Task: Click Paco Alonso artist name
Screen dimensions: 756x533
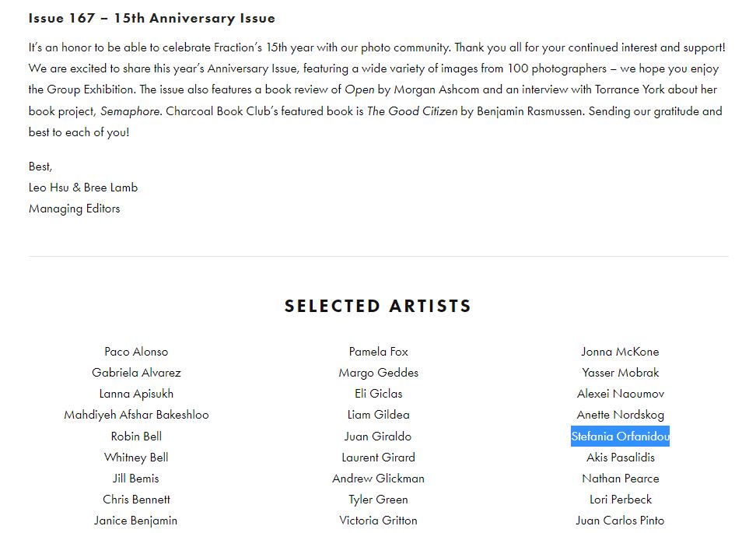Action: (x=136, y=352)
